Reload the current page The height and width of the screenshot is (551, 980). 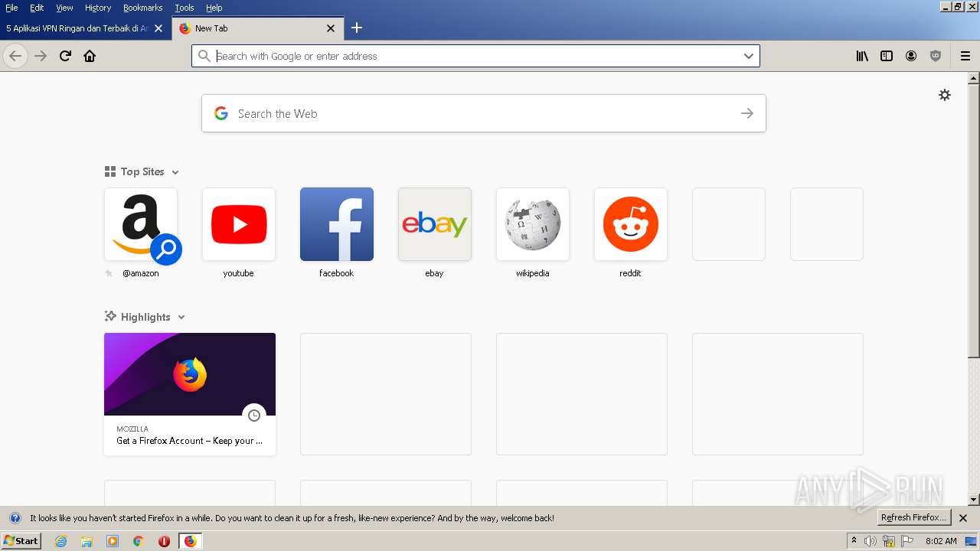tap(65, 56)
